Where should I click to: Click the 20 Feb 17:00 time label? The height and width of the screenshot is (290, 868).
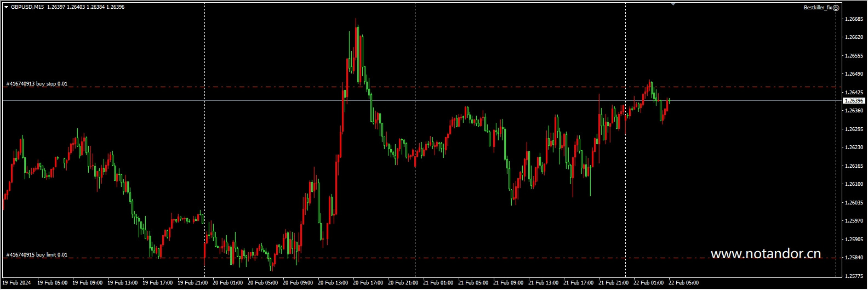[x=368, y=283]
